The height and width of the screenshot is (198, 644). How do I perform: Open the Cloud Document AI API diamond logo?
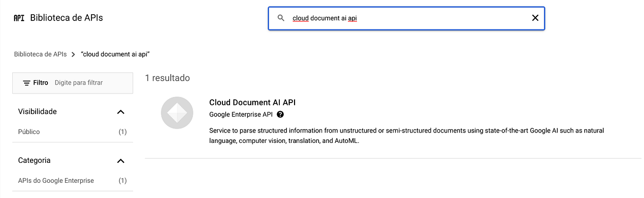pos(177,113)
